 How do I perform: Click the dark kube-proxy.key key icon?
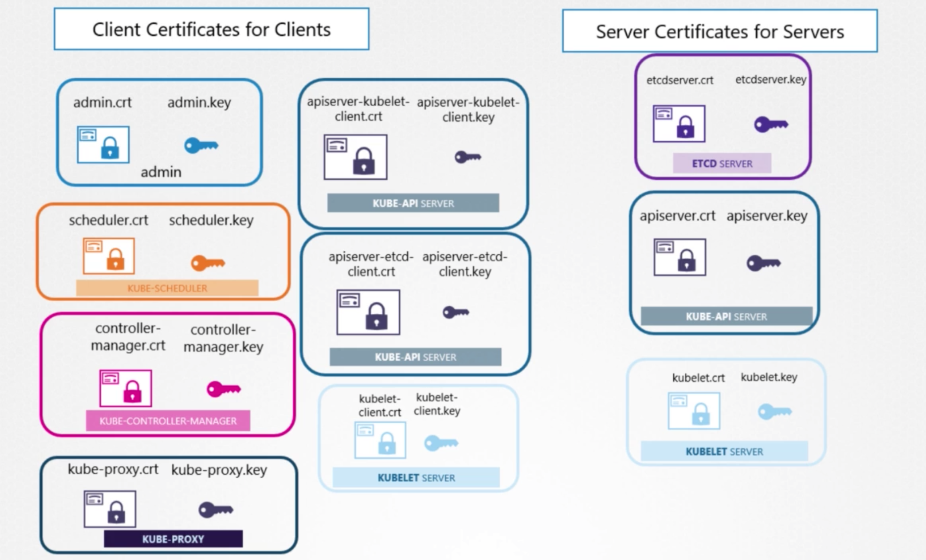pos(215,510)
